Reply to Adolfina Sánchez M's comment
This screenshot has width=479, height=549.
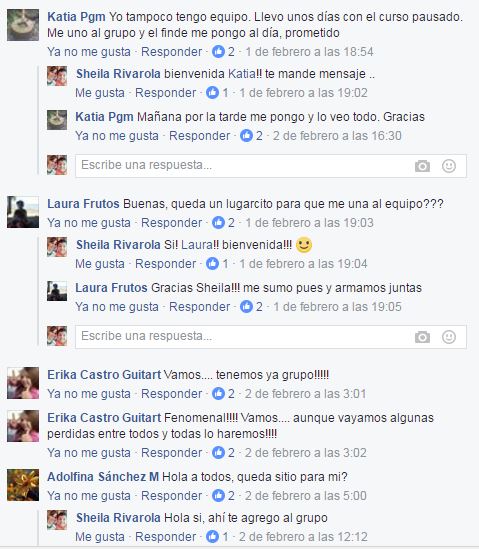(172, 496)
